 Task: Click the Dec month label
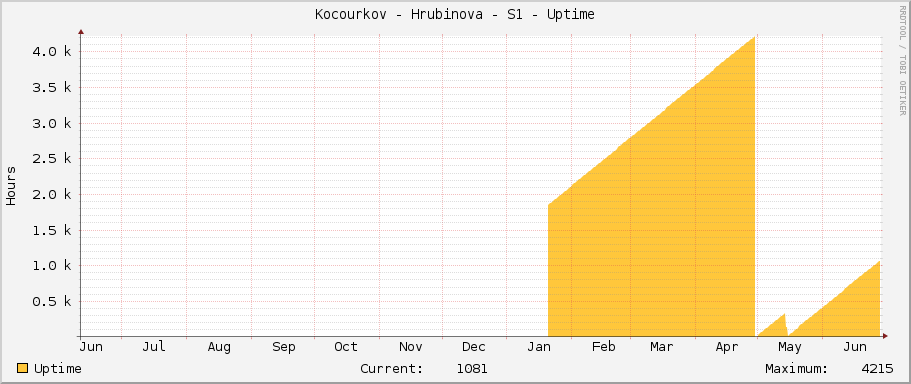click(x=474, y=347)
